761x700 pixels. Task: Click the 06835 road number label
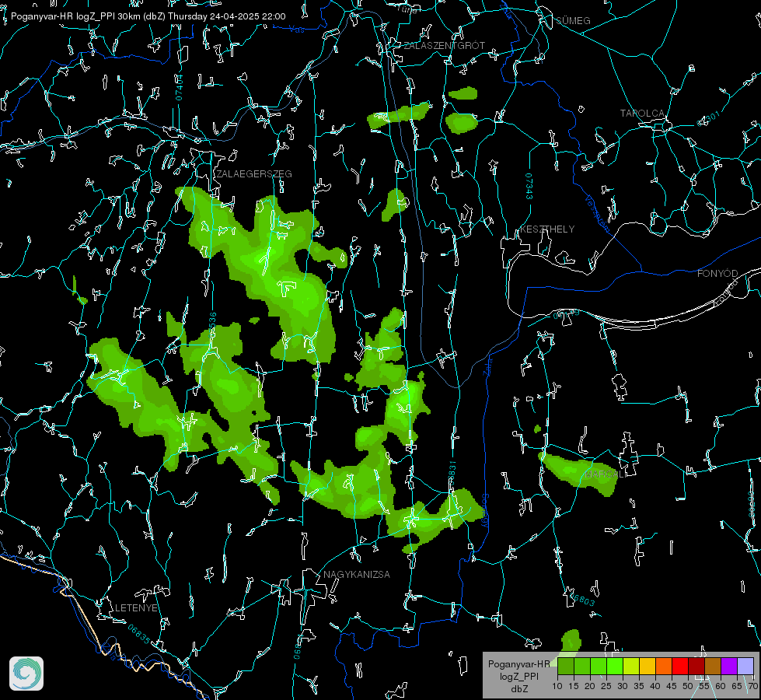coord(139,634)
